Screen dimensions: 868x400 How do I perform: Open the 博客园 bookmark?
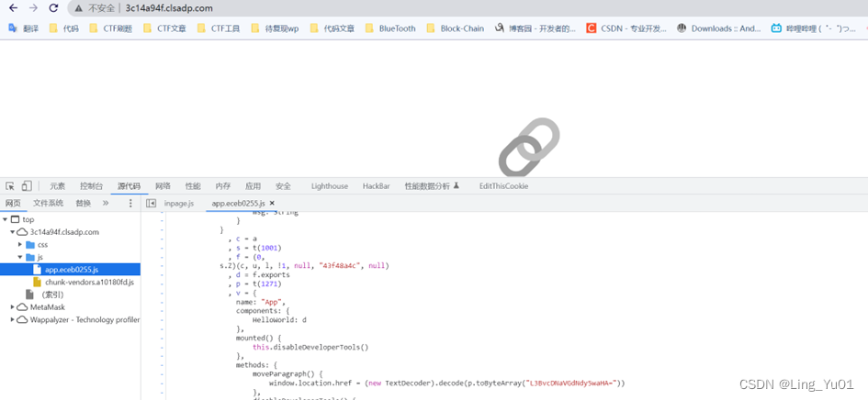coord(535,28)
